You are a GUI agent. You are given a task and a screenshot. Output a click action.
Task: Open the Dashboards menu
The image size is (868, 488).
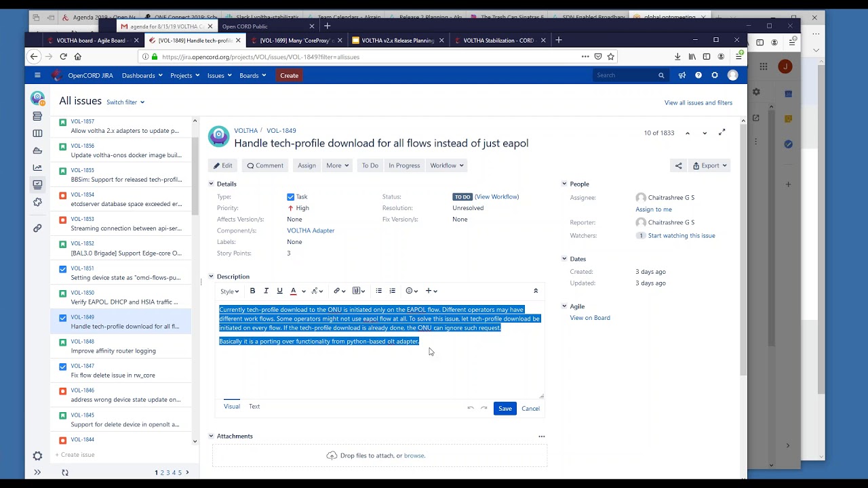click(142, 75)
